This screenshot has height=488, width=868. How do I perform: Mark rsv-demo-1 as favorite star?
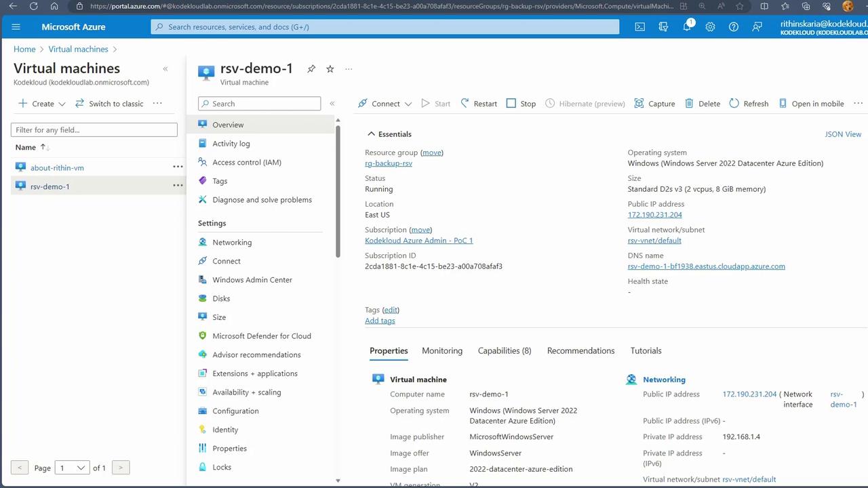[330, 69]
